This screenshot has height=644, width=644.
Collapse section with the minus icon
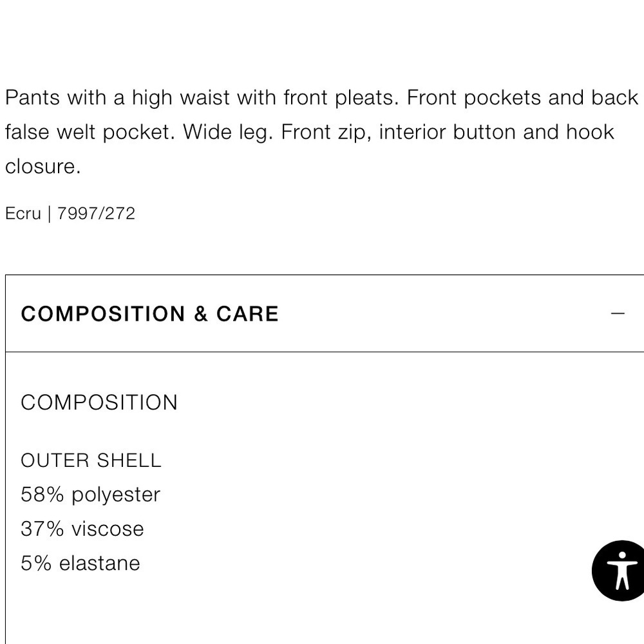(618, 314)
